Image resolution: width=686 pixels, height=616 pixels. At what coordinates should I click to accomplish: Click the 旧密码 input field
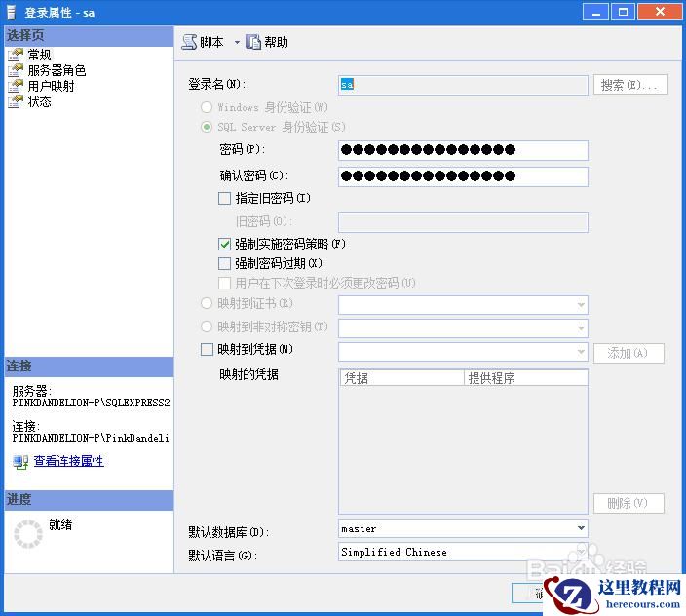[x=463, y=222]
